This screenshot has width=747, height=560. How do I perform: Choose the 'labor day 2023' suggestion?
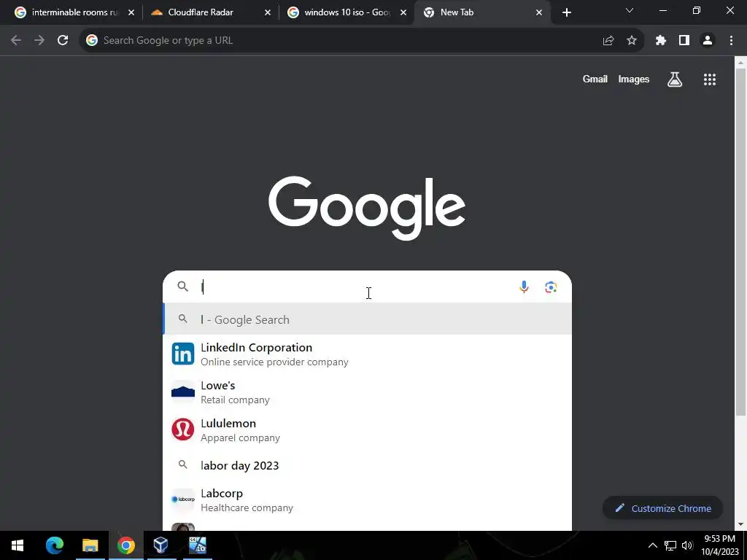click(368, 465)
